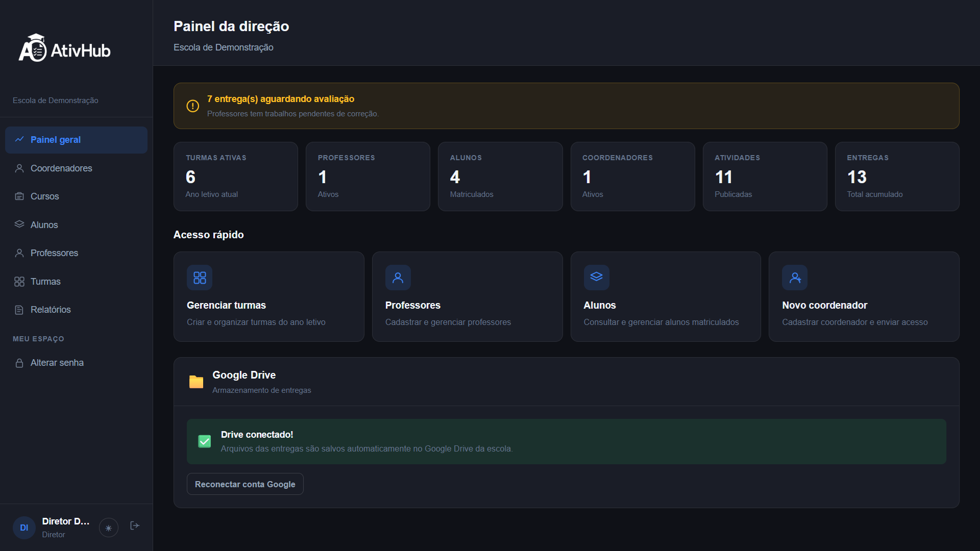
Task: Click the Alterar senha lock icon
Action: pyautogui.click(x=19, y=363)
